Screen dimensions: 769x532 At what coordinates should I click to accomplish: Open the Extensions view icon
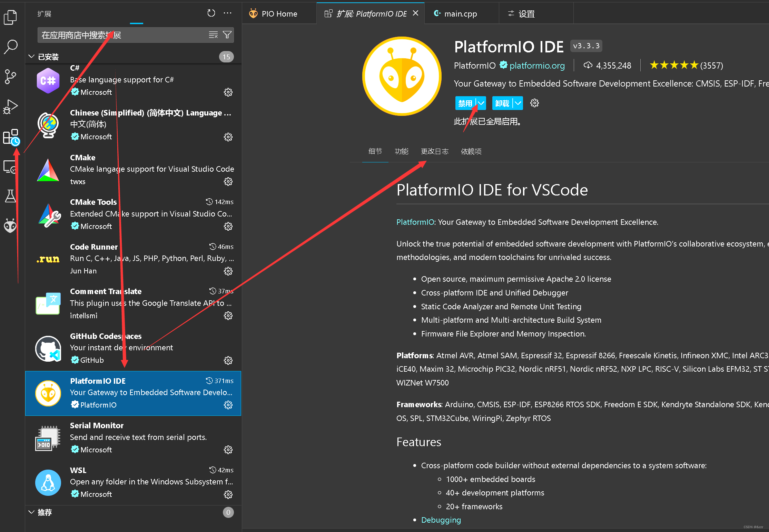pyautogui.click(x=11, y=137)
